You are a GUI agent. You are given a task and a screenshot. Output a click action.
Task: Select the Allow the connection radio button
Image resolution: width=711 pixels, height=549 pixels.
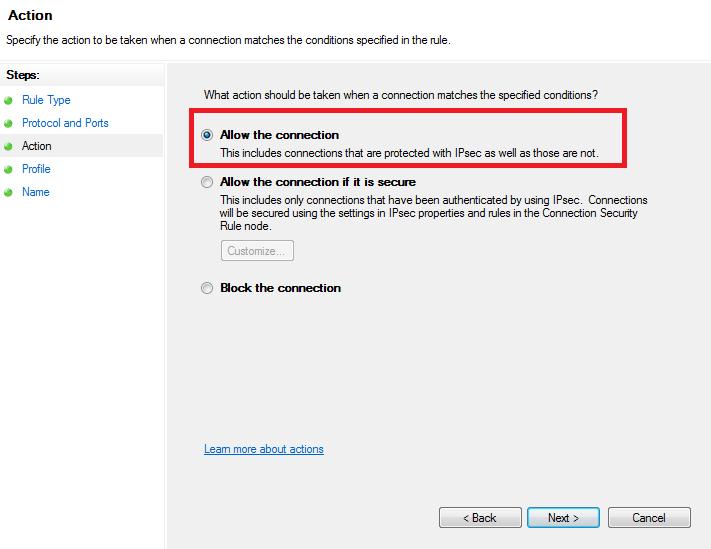tap(207, 135)
